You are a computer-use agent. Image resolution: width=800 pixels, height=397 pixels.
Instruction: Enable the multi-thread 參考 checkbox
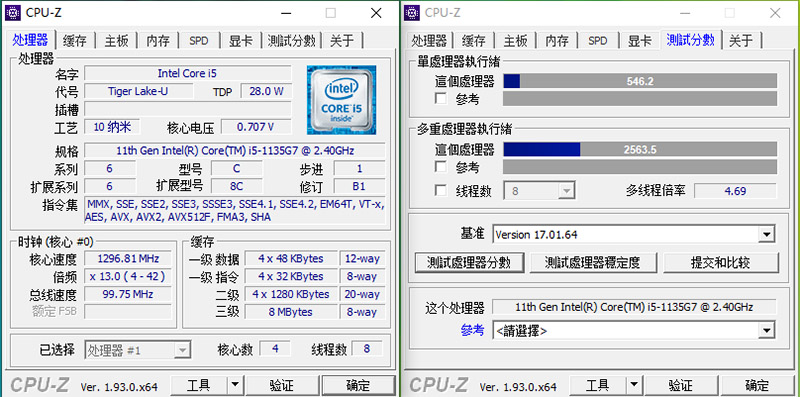(441, 167)
